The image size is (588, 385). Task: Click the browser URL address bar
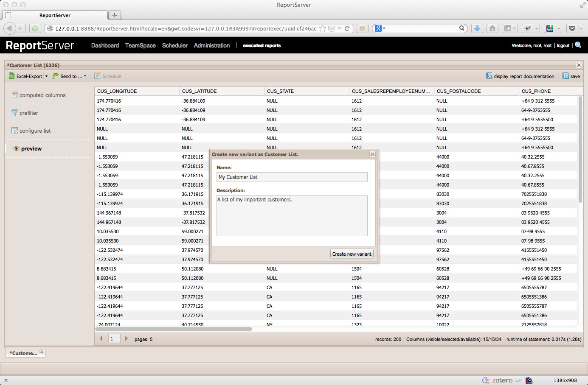186,28
